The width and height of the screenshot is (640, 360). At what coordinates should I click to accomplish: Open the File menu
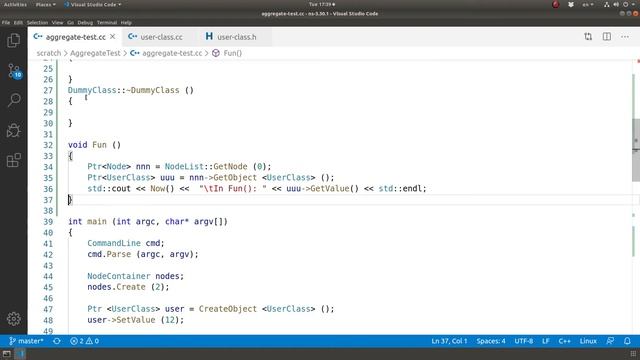[6, 22]
